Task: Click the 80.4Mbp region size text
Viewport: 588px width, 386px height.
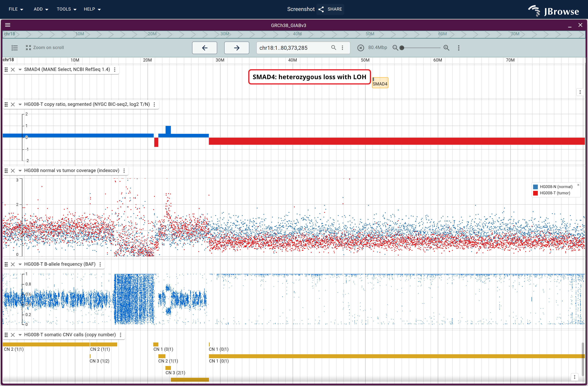Action: (377, 47)
